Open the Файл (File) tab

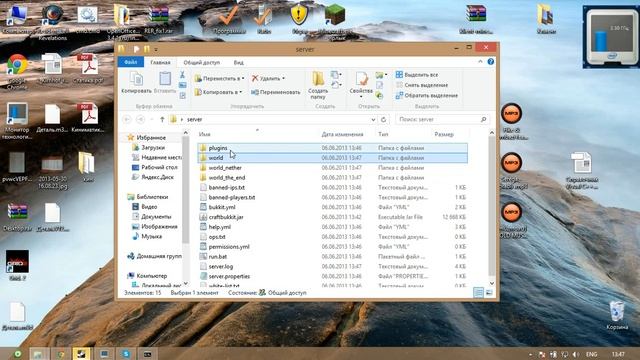click(131, 62)
